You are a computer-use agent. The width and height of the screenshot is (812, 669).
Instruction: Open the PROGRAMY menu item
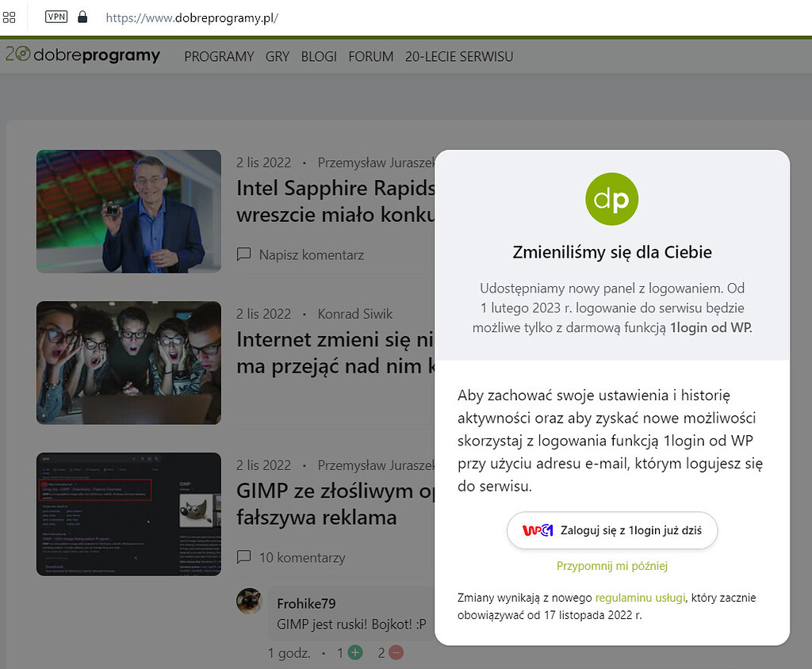click(219, 56)
